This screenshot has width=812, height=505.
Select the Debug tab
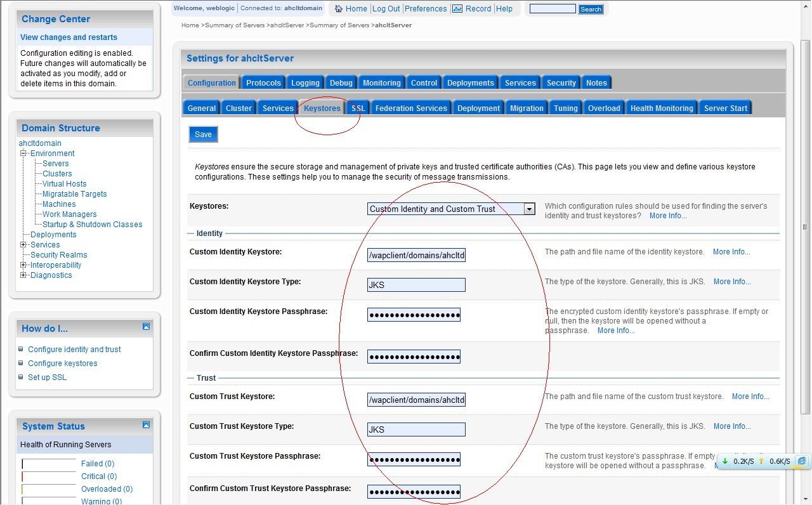pyautogui.click(x=341, y=83)
